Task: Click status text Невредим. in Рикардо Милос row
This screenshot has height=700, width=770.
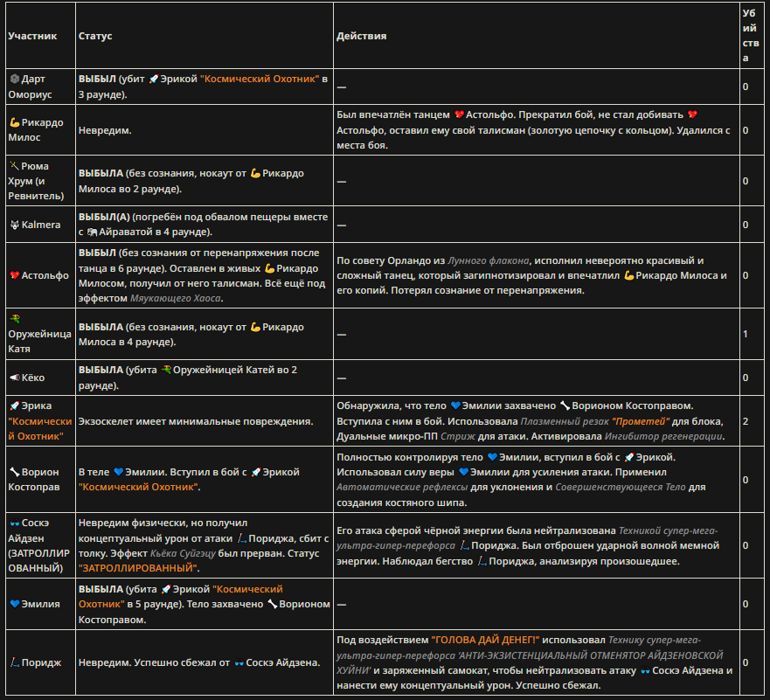Action: tap(105, 130)
